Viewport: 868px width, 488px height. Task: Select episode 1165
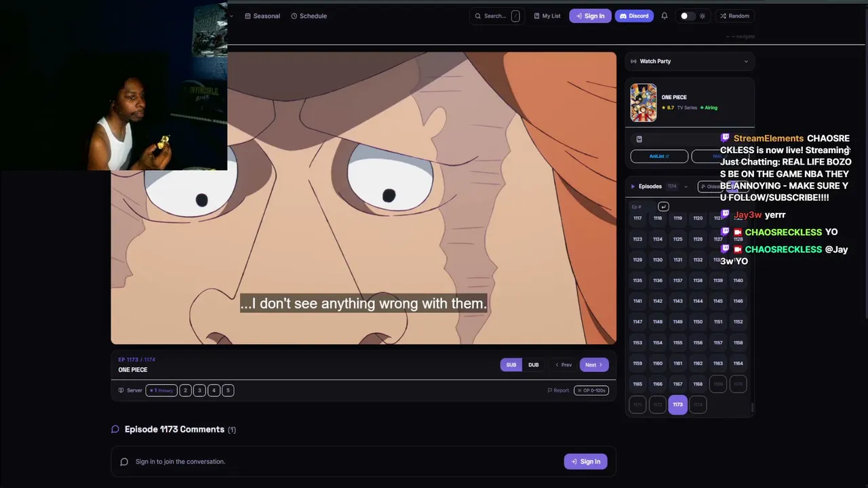[x=637, y=384]
